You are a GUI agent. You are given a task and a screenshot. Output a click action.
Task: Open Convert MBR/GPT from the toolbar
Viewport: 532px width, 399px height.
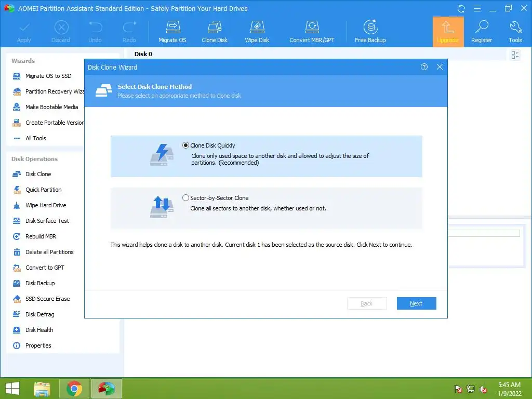tap(312, 32)
